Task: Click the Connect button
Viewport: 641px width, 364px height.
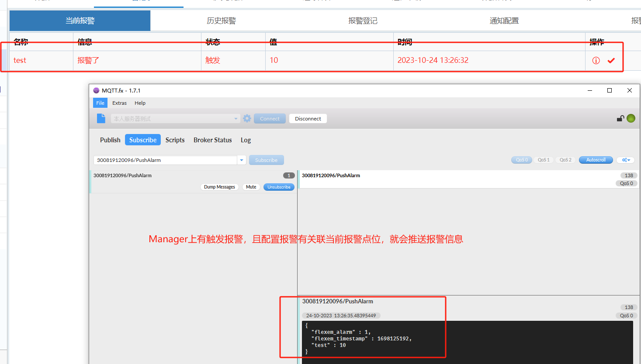Action: [x=270, y=119]
